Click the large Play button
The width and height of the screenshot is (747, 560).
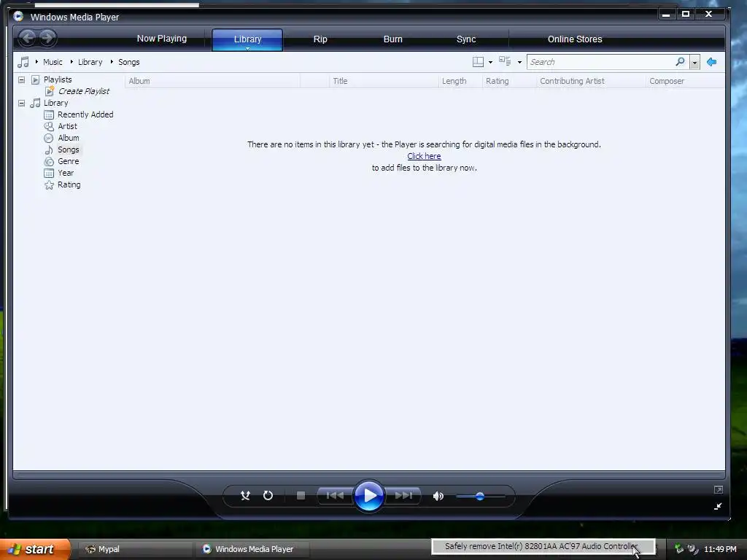368,496
